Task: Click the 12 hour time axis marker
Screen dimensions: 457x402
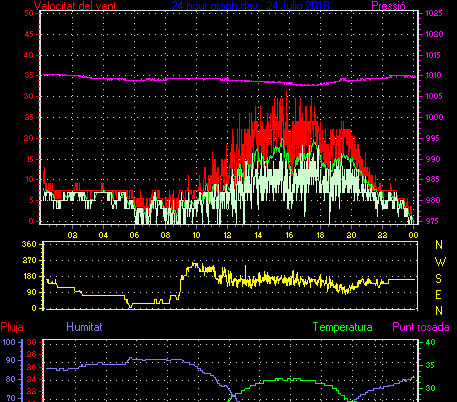Action: [x=227, y=235]
